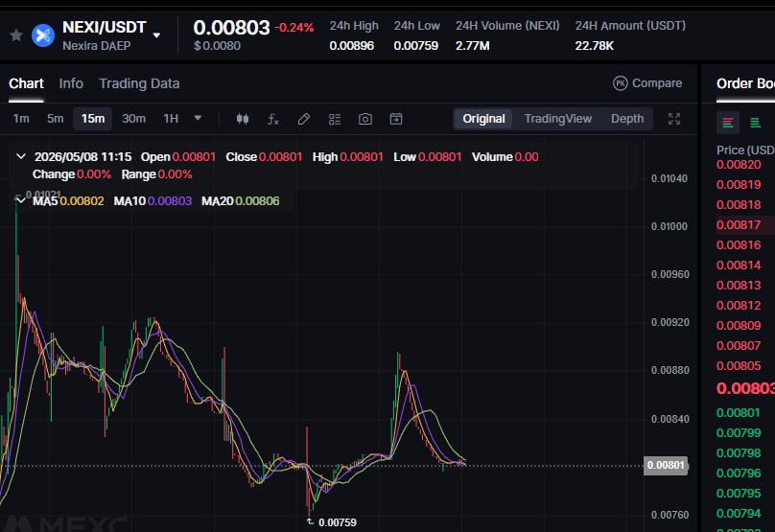775x532 pixels.
Task: Click the 0.00819 ask price
Action: point(739,185)
